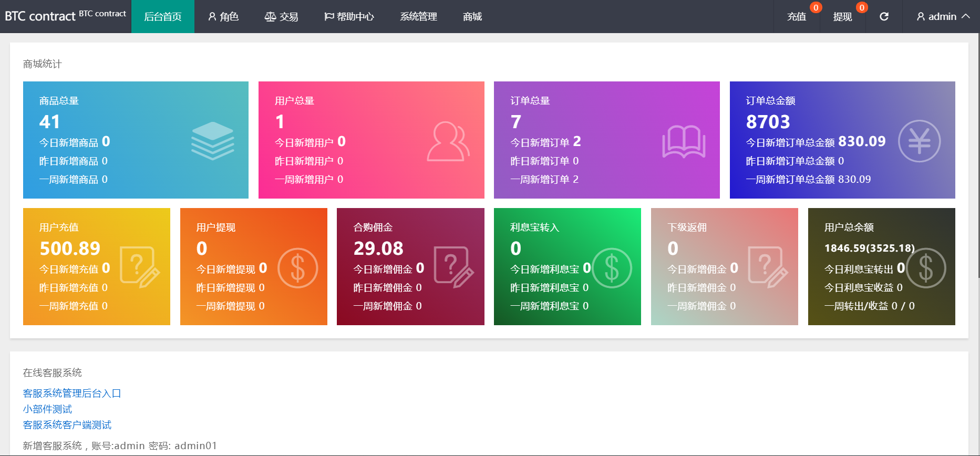Click 今日利息宝转出 0 text
Screen dimensions: 980x456
pyautogui.click(x=864, y=268)
